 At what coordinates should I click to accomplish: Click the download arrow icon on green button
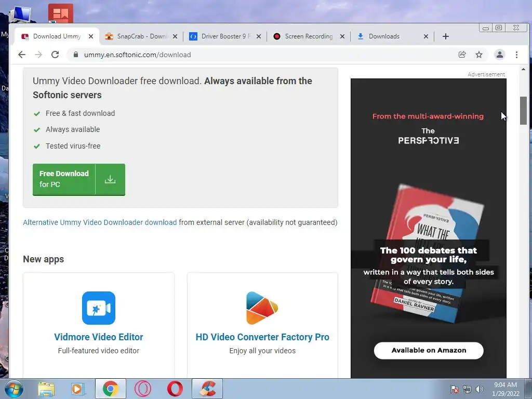point(110,179)
